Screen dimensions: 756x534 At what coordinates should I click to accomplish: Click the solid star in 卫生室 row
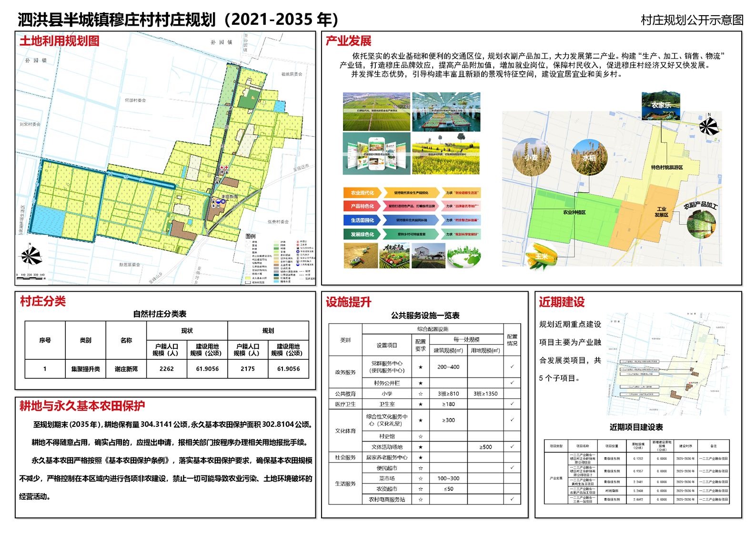pos(420,404)
